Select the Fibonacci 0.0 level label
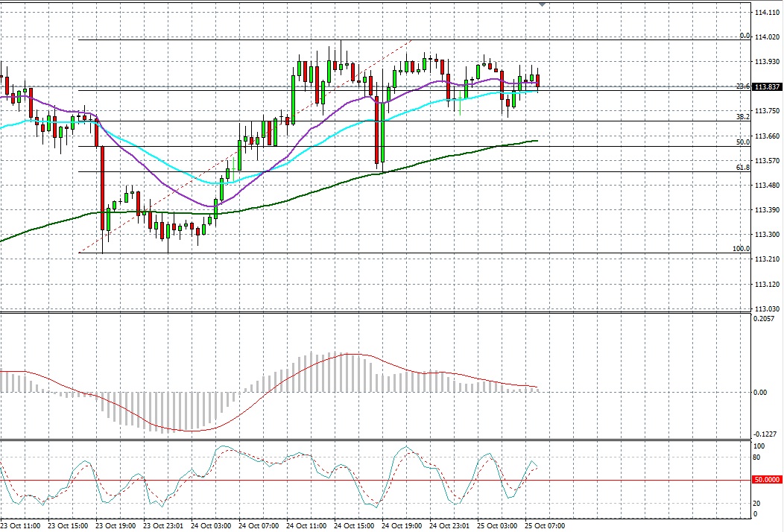 (745, 36)
